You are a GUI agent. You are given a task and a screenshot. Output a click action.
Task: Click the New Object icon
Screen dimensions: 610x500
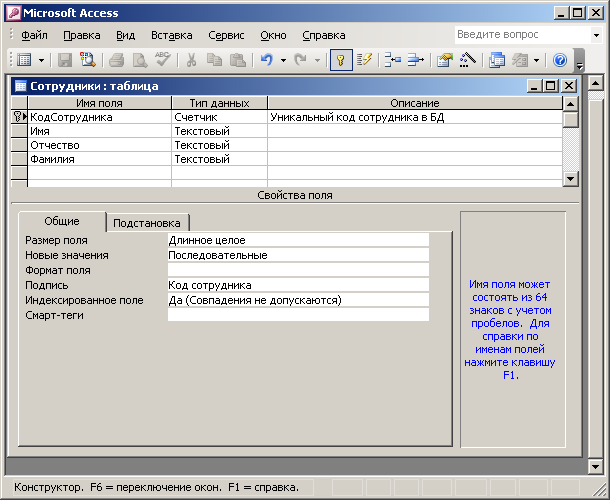pos(520,60)
